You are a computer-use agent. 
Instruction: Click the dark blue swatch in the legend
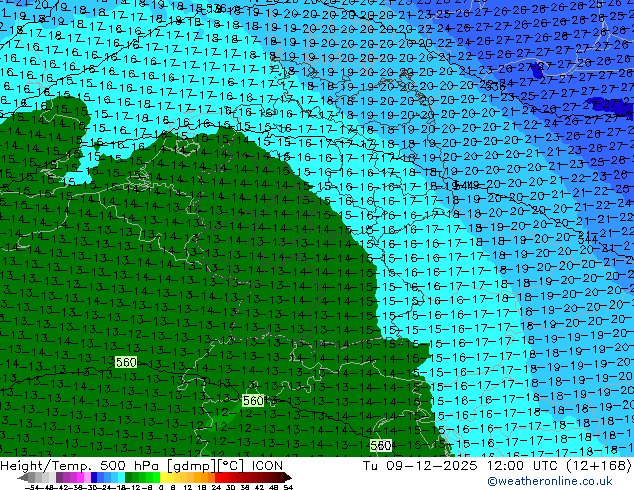(x=94, y=477)
